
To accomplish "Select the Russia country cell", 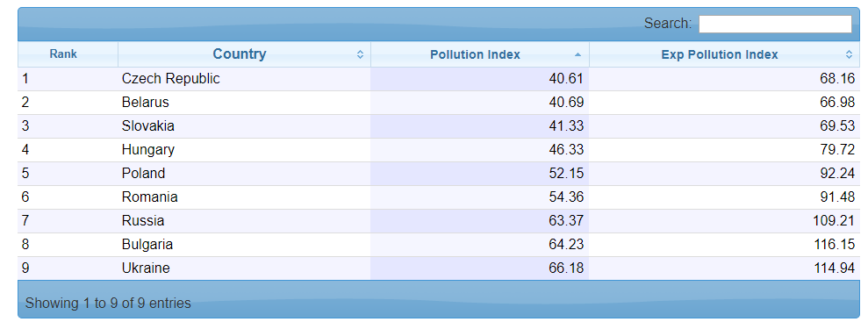I will coord(244,221).
